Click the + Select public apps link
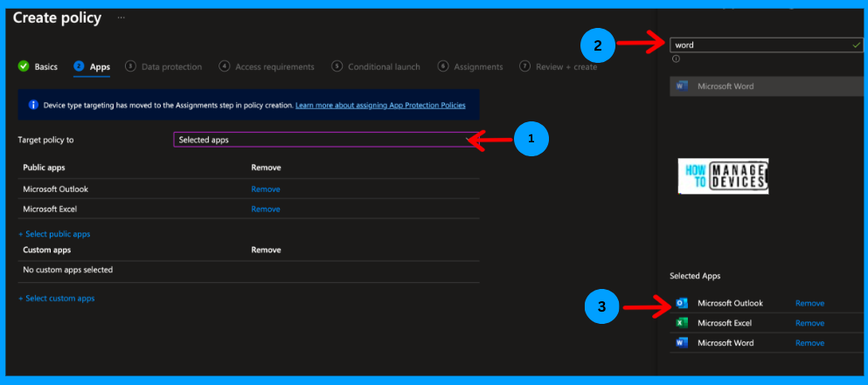Viewport: 868px width, 385px height. click(54, 234)
